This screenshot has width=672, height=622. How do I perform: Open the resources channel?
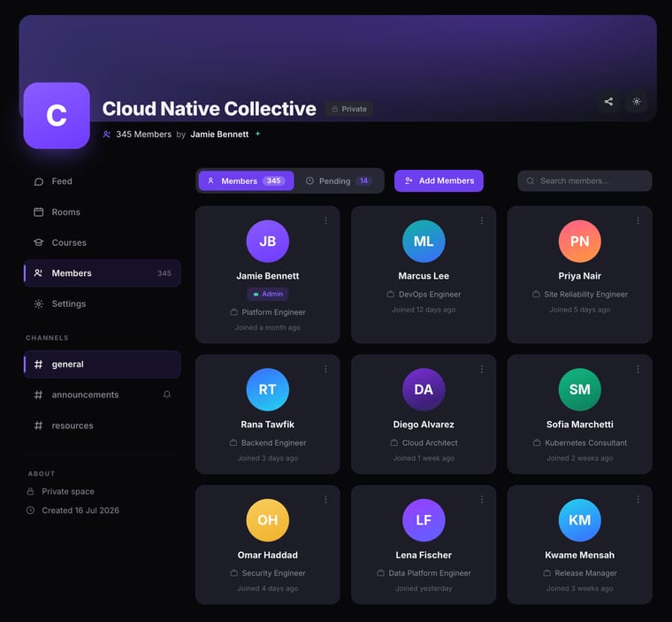(x=102, y=426)
